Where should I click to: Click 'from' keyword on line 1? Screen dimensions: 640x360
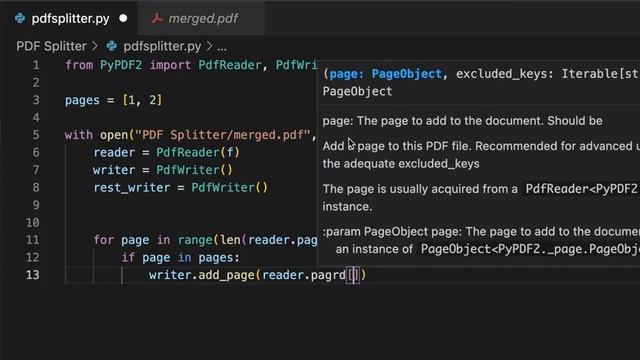[x=79, y=65]
